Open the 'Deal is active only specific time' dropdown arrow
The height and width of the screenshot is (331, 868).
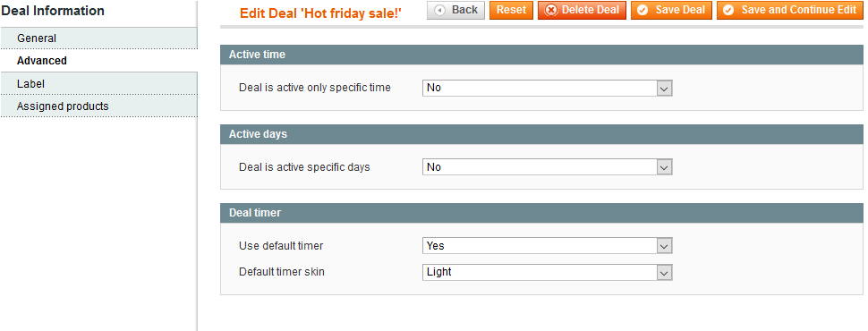pyautogui.click(x=664, y=88)
